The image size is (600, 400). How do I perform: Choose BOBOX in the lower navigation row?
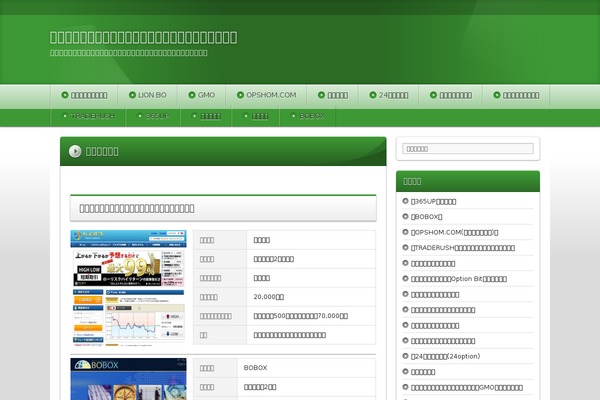[x=308, y=116]
